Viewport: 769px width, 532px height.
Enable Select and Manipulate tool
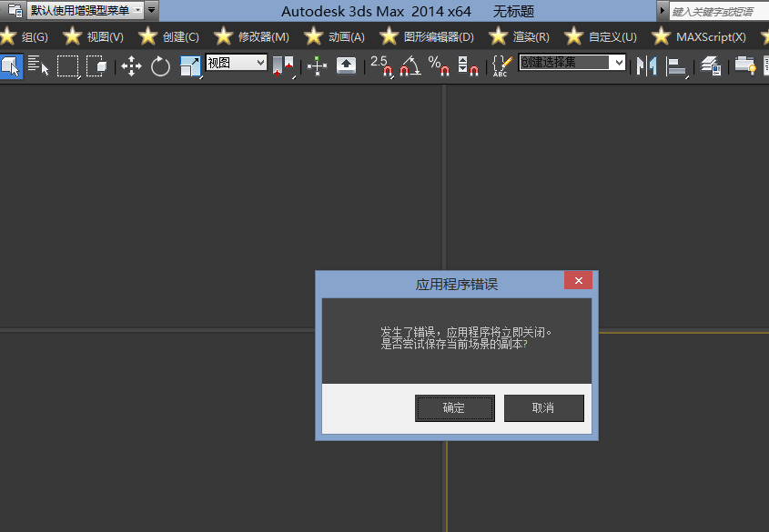[317, 65]
